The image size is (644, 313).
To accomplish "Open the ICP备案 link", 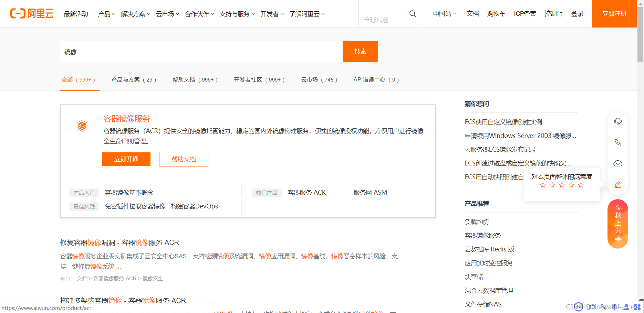I will point(525,14).
